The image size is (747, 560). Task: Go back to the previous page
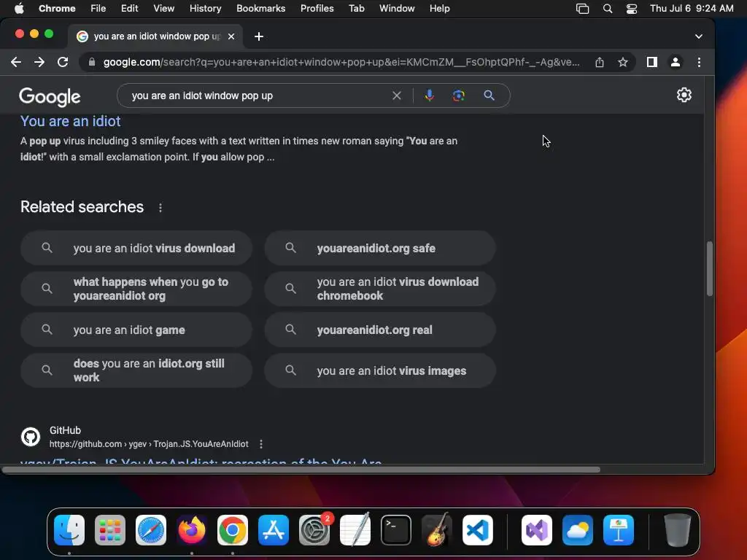(x=16, y=62)
